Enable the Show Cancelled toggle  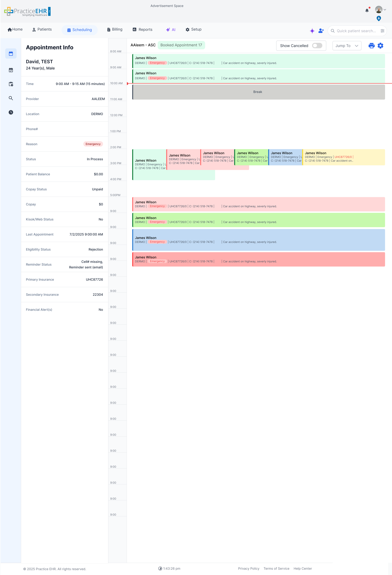coord(317,46)
